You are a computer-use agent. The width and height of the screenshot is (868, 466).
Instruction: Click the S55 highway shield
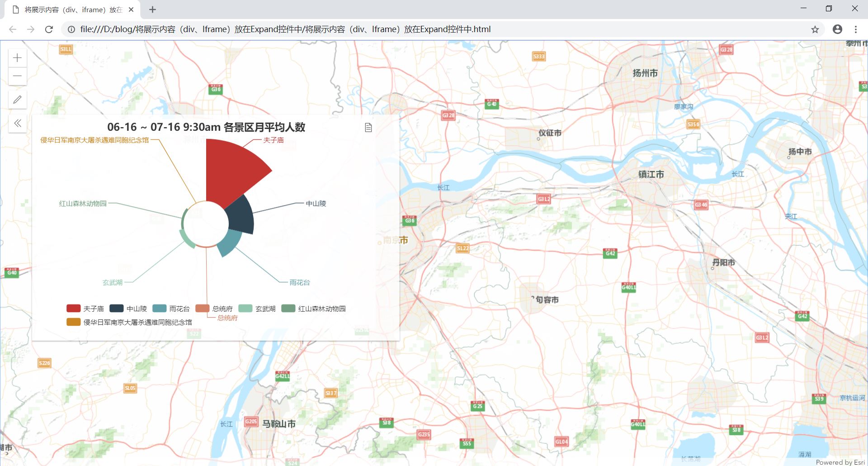point(467,443)
